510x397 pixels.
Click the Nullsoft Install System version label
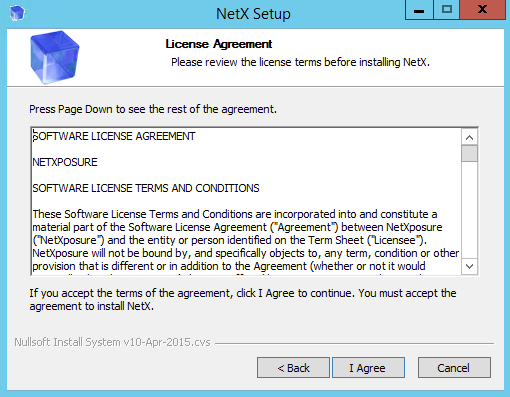(112, 342)
